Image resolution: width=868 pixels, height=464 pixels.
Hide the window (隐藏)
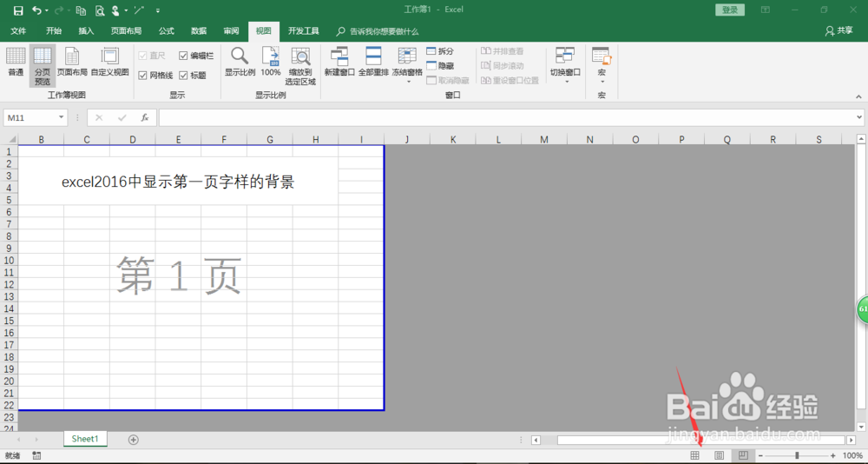[440, 65]
